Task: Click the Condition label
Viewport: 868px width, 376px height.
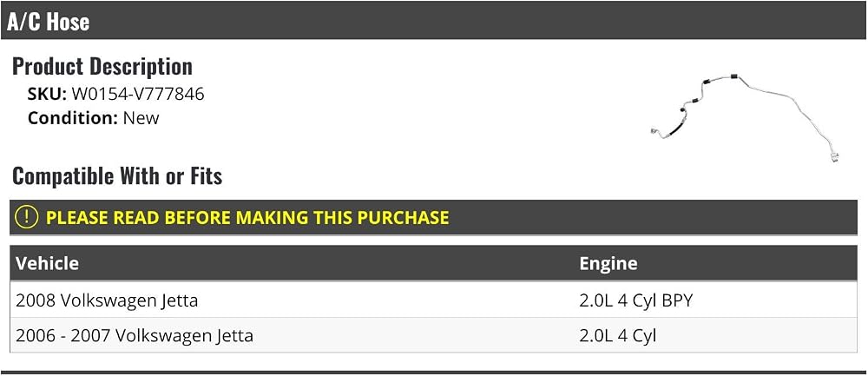Action: 73,118
